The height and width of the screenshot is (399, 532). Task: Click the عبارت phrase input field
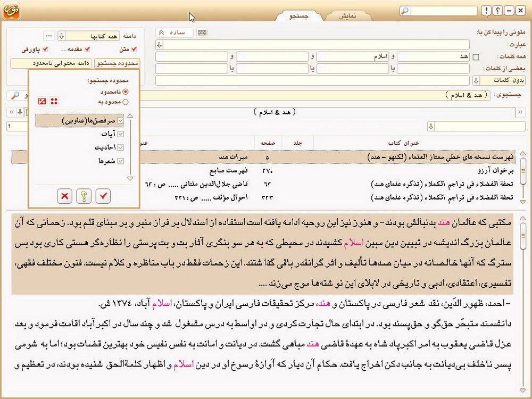pyautogui.click(x=316, y=45)
